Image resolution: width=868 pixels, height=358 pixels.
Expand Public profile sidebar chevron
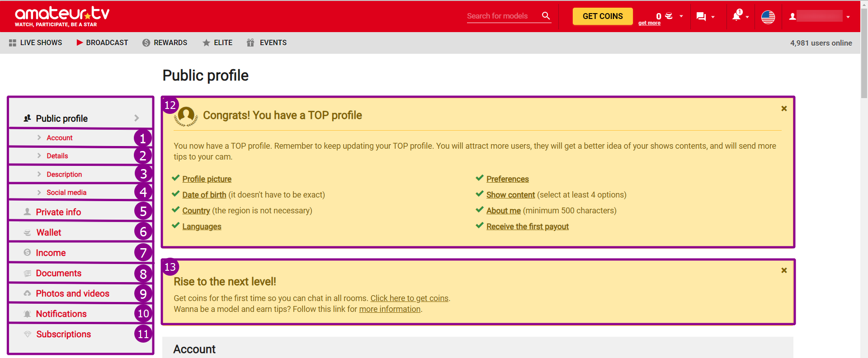point(137,118)
